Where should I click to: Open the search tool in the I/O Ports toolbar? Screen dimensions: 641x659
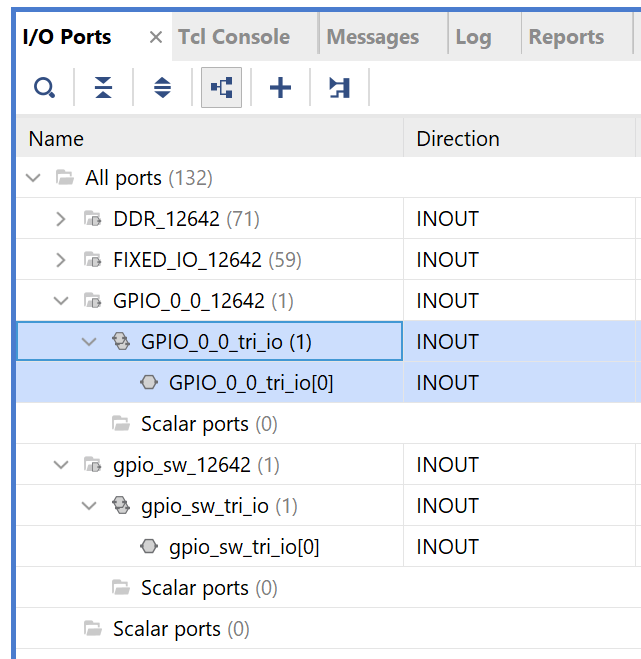coord(44,87)
